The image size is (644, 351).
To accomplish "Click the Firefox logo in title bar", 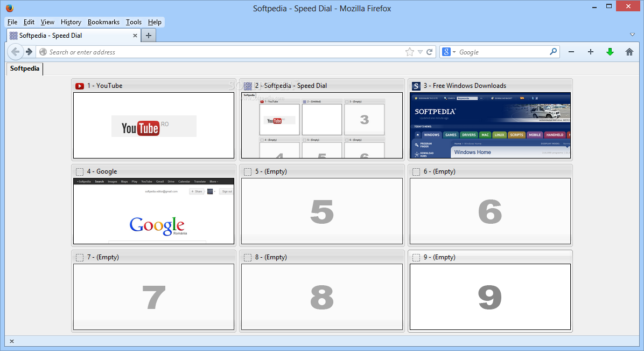I will (x=10, y=8).
